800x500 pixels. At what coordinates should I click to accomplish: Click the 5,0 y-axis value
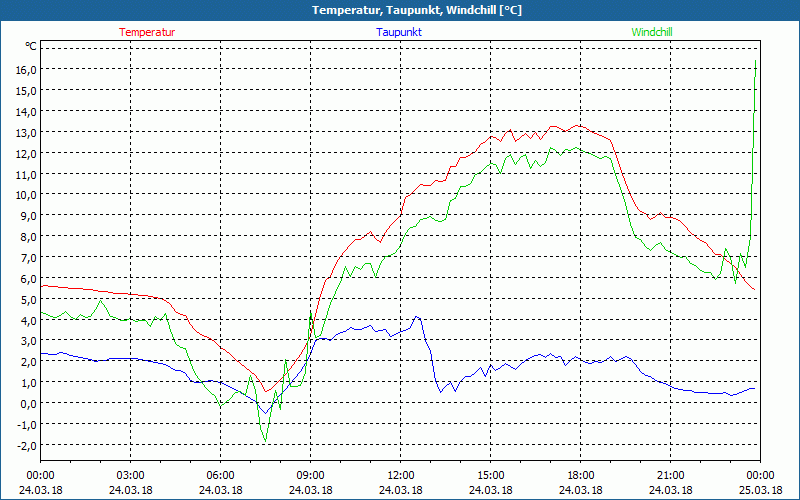[x=29, y=299]
